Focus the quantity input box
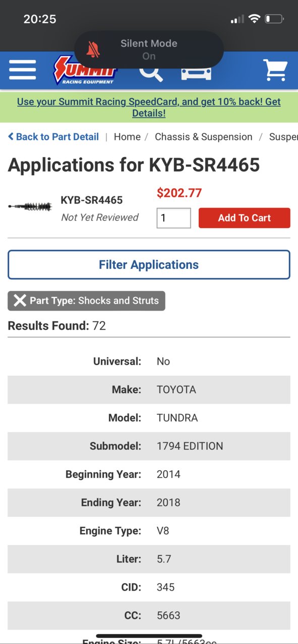This screenshot has height=644, width=298. tap(174, 218)
